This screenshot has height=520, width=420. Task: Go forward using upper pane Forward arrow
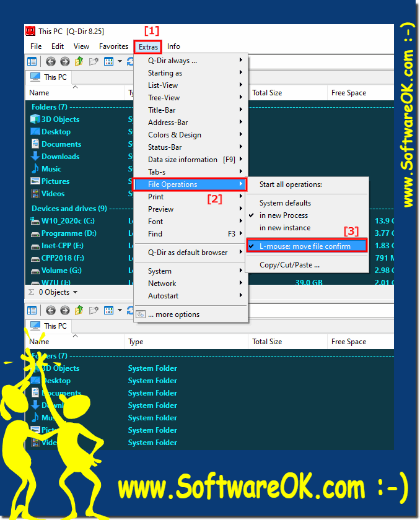point(65,62)
